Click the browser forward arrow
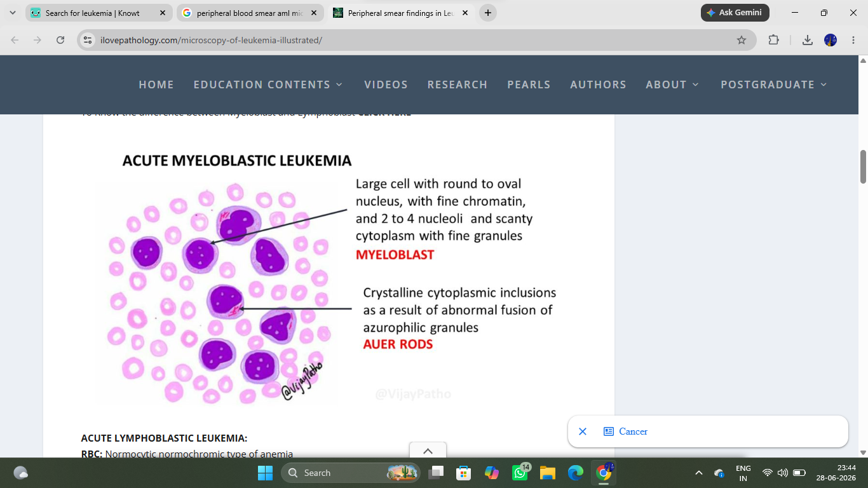This screenshot has height=488, width=868. pyautogui.click(x=37, y=40)
